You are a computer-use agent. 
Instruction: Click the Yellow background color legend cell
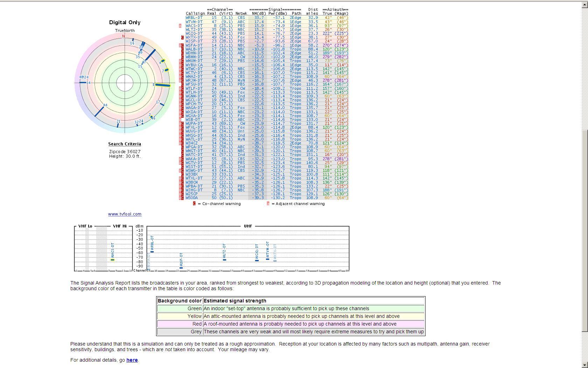coord(180,316)
